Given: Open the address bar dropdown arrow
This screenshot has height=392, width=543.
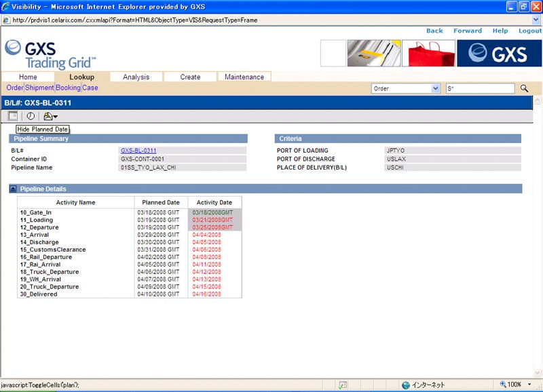Looking at the screenshot, I should point(536,20).
